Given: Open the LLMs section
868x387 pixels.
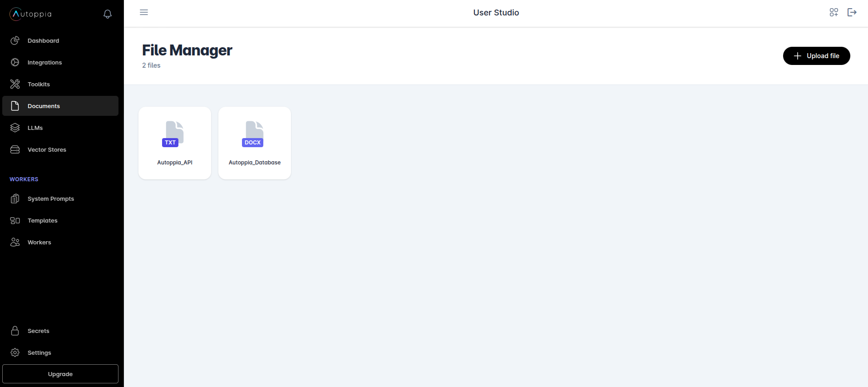Looking at the screenshot, I should (x=35, y=128).
